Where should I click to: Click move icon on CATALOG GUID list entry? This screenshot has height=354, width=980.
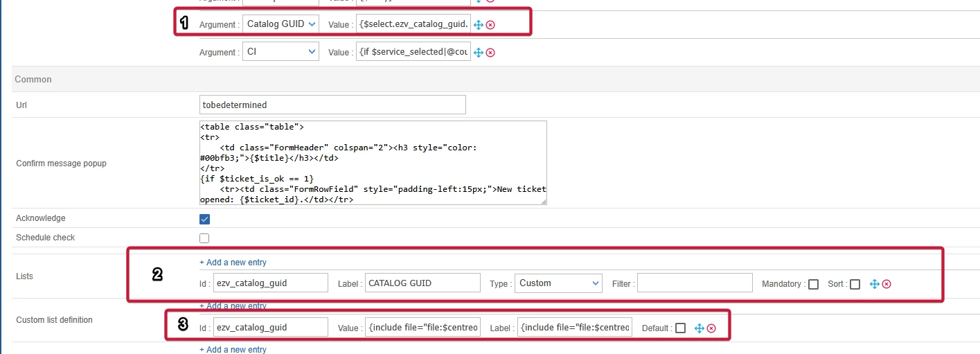(x=874, y=283)
